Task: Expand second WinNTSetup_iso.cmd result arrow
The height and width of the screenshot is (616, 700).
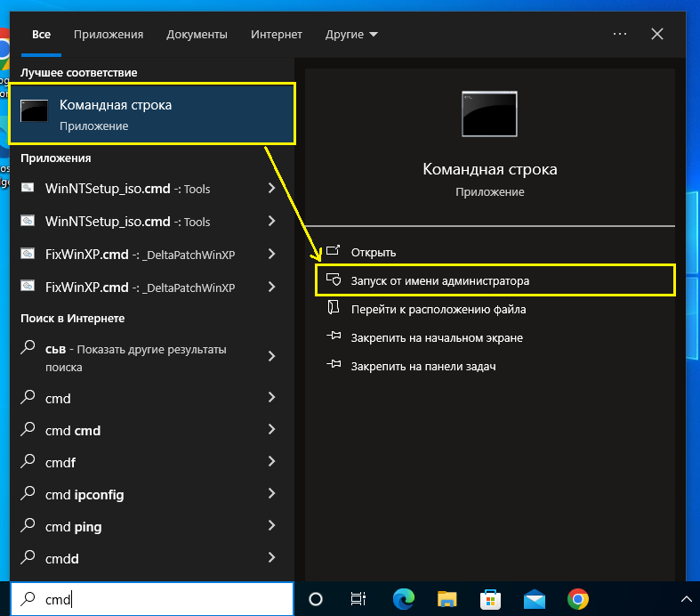Action: tap(271, 221)
